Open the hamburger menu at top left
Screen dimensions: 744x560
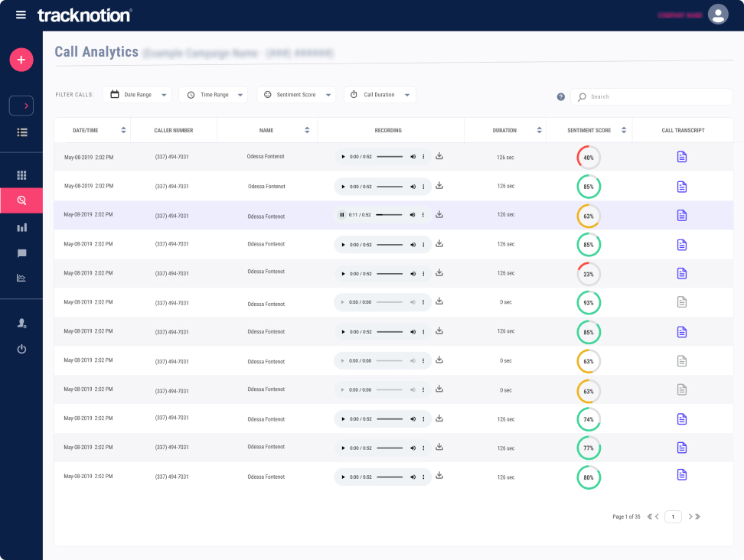(21, 15)
